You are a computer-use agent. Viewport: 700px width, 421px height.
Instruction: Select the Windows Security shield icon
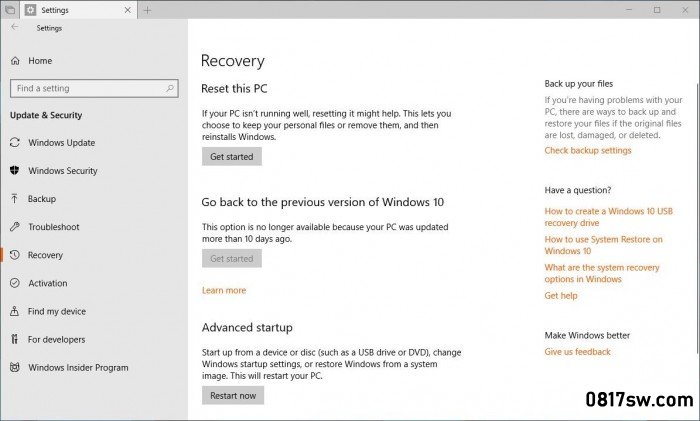(x=15, y=171)
